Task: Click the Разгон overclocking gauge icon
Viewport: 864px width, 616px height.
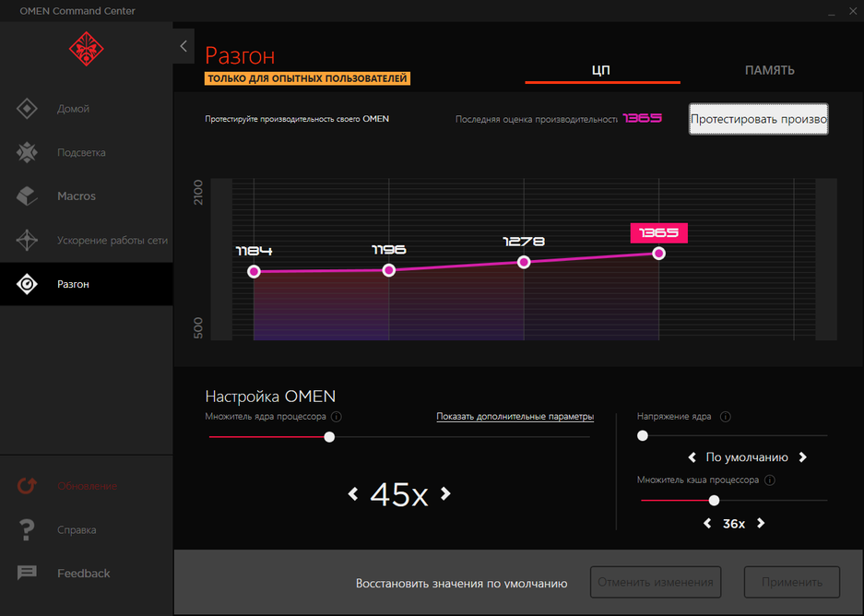Action: pos(27,284)
